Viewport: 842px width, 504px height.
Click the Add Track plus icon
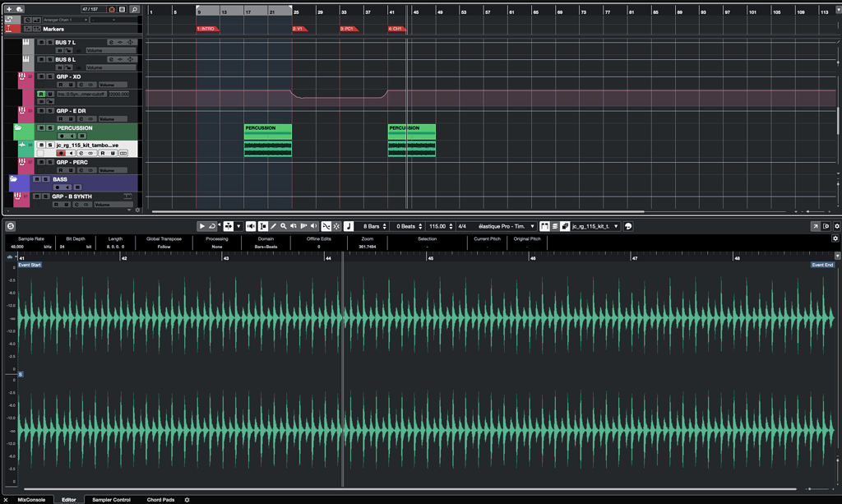click(x=9, y=9)
